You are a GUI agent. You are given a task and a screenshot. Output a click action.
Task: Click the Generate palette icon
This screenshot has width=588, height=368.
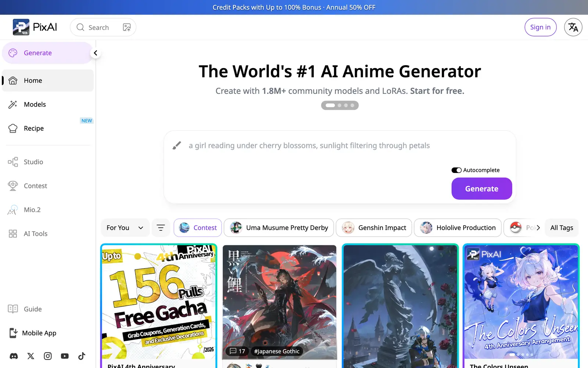(13, 53)
